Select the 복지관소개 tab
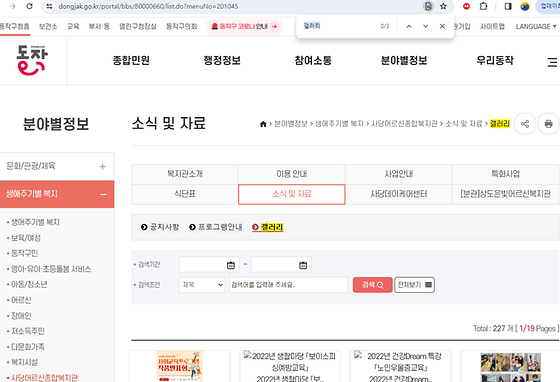This screenshot has width=560, height=382. point(185,174)
